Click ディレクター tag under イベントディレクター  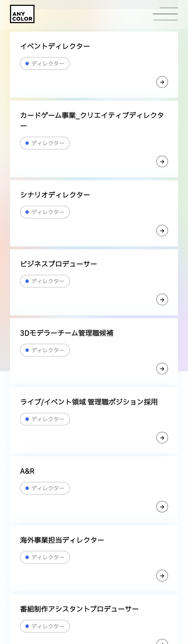pyautogui.click(x=45, y=64)
